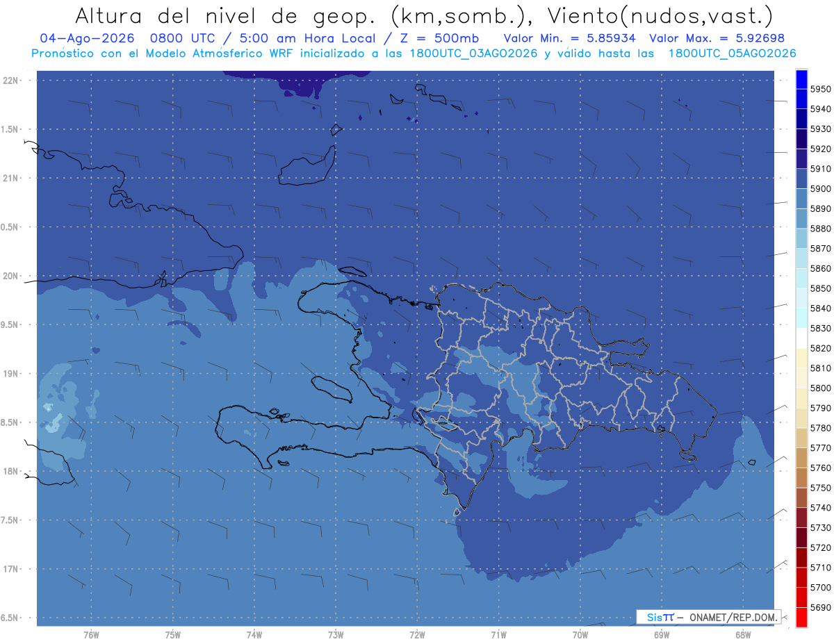Pick the legend swatch between 5890 and 5880
Image resolution: width=834 pixels, height=644 pixels.
pos(801,219)
